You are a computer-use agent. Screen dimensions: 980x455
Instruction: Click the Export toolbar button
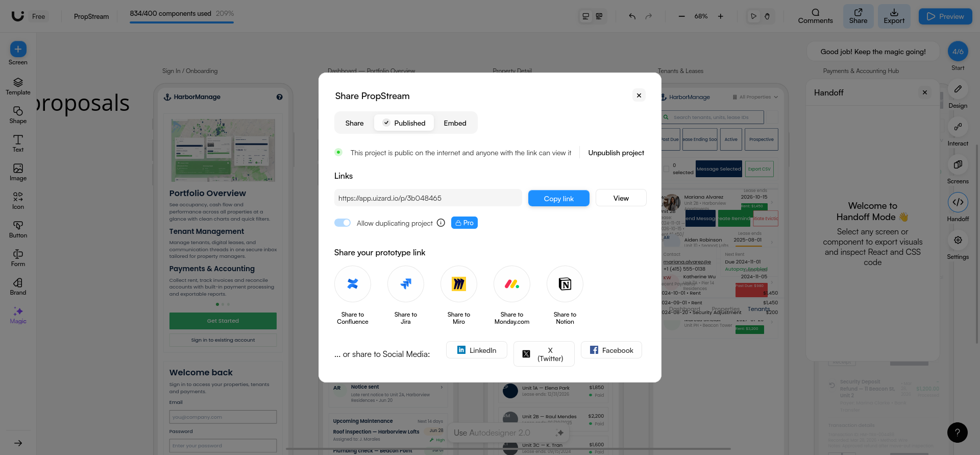pos(894,16)
